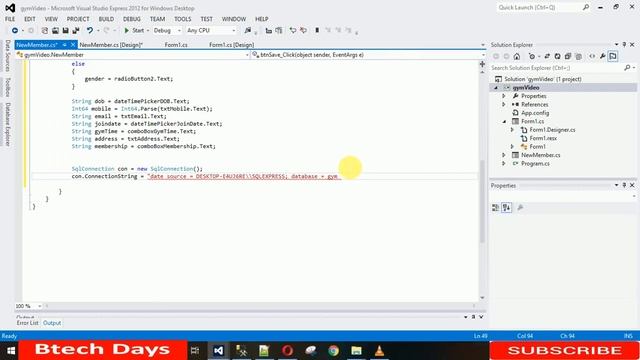Click the Collapse All icon in Solution Explorer
Image resolution: width=640 pixels, height=360 pixels.
point(568,56)
